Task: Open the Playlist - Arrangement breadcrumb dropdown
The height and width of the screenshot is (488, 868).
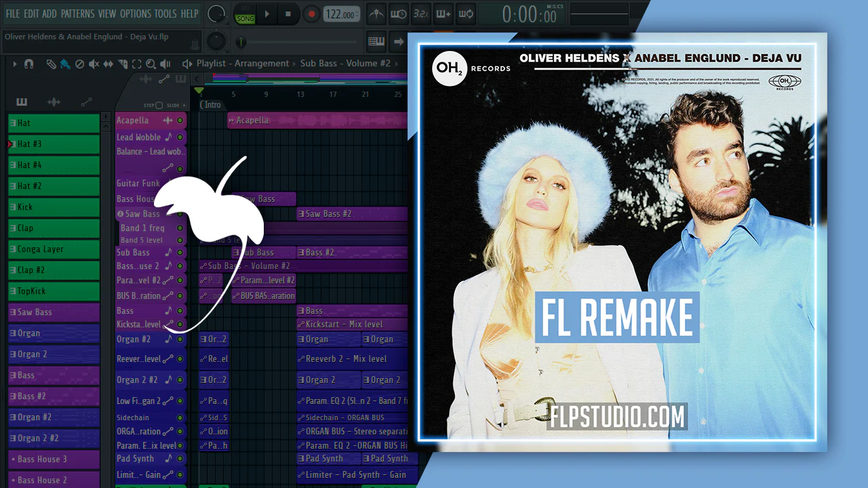Action: tap(243, 64)
